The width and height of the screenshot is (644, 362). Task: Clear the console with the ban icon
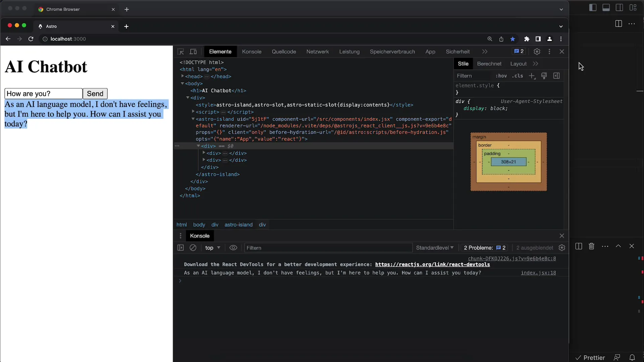point(193,248)
